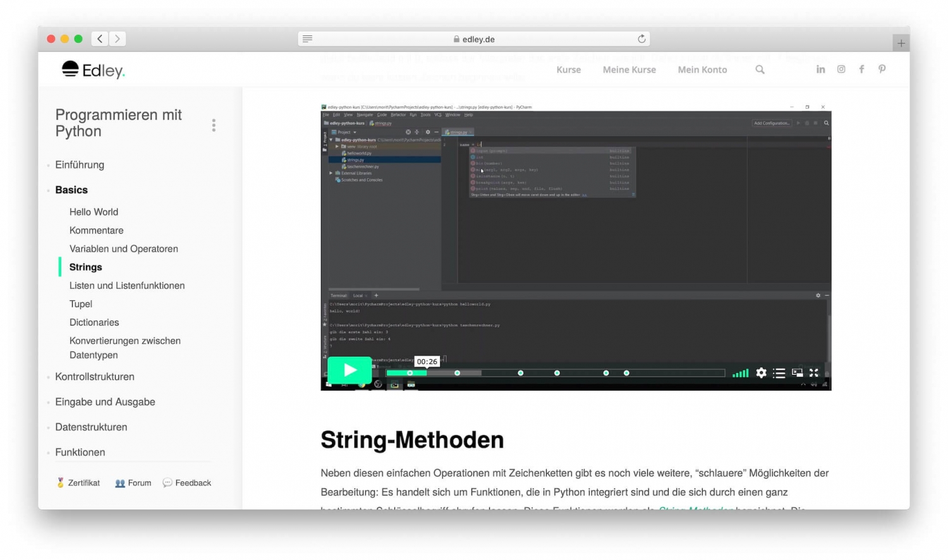Screen dimensions: 948x560
Task: Open the chapter list icon in the video player
Action: [x=779, y=373]
